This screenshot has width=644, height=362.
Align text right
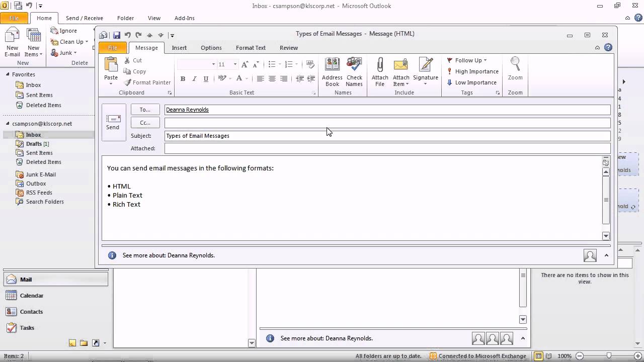click(x=283, y=79)
